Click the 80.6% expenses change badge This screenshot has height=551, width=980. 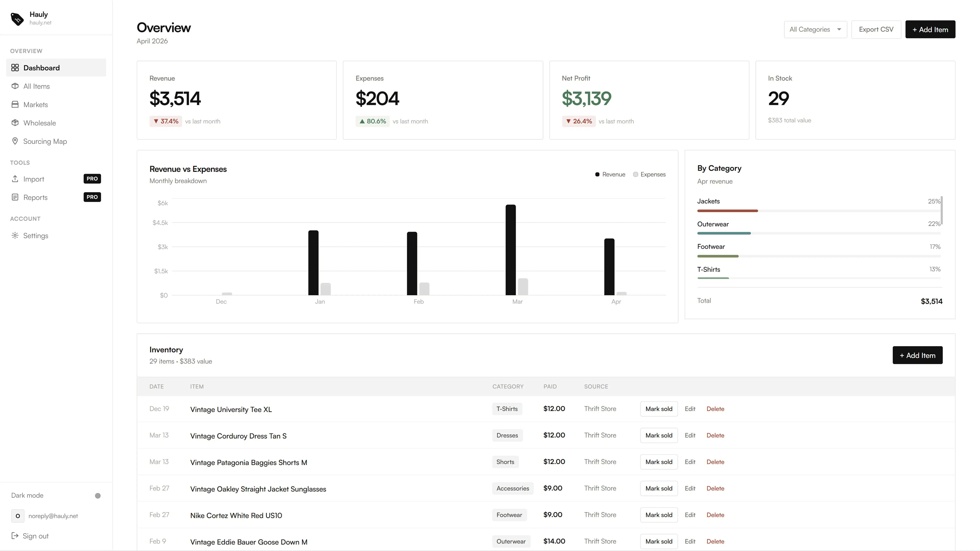372,121
